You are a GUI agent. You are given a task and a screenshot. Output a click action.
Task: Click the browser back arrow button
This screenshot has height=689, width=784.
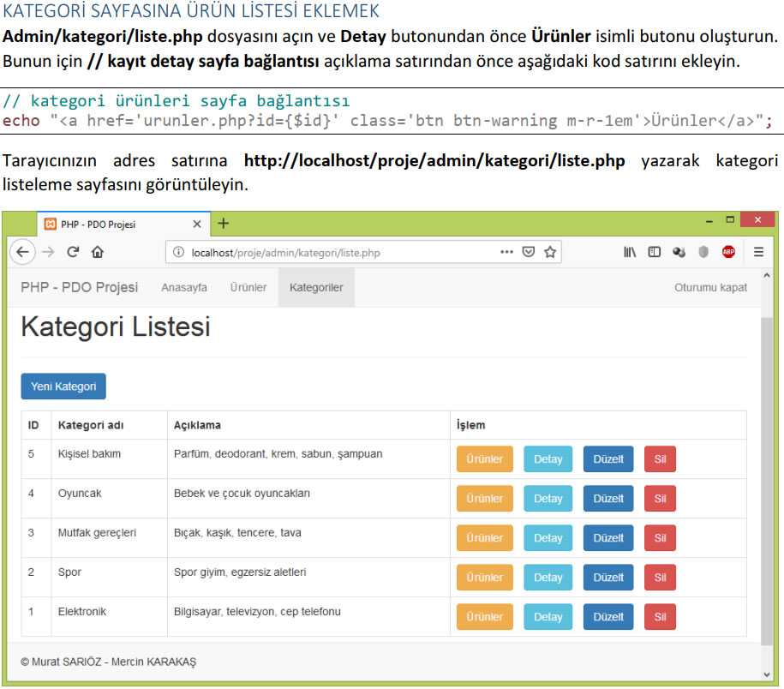(x=23, y=252)
